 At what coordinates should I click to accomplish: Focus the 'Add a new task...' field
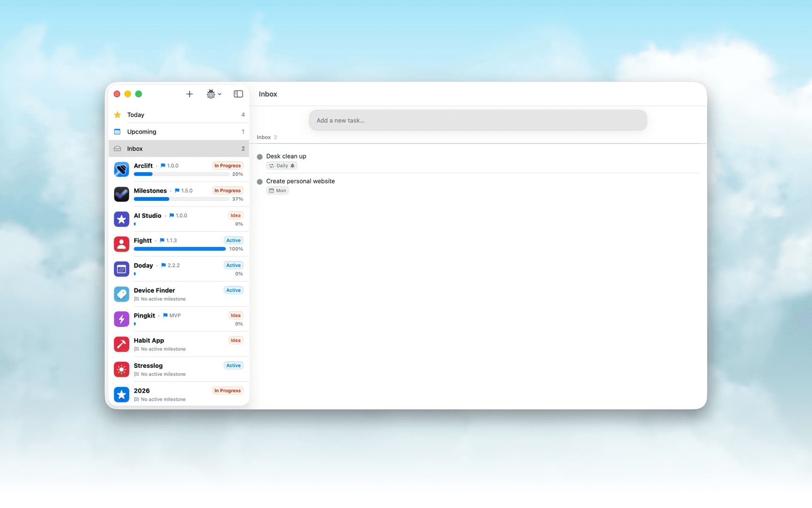point(478,120)
